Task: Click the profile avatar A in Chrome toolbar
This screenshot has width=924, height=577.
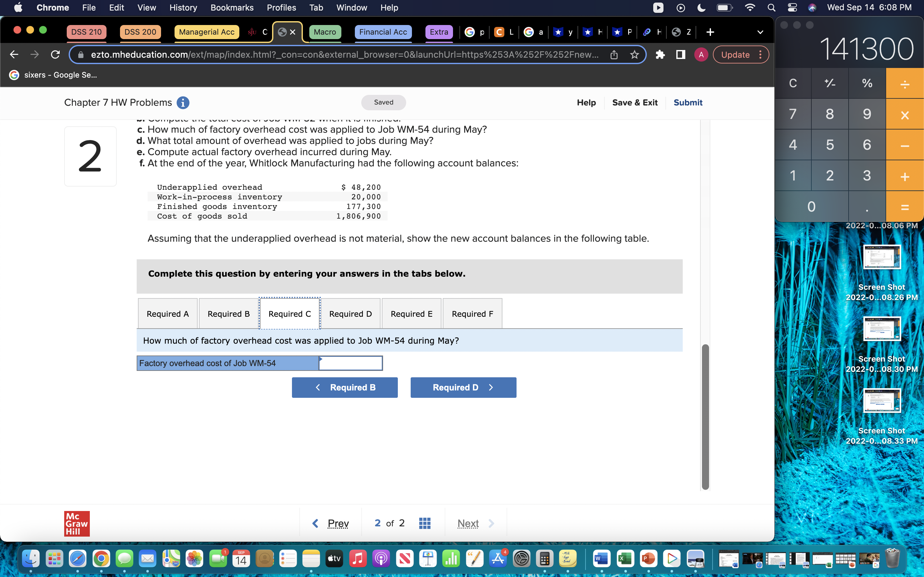Action: (701, 54)
